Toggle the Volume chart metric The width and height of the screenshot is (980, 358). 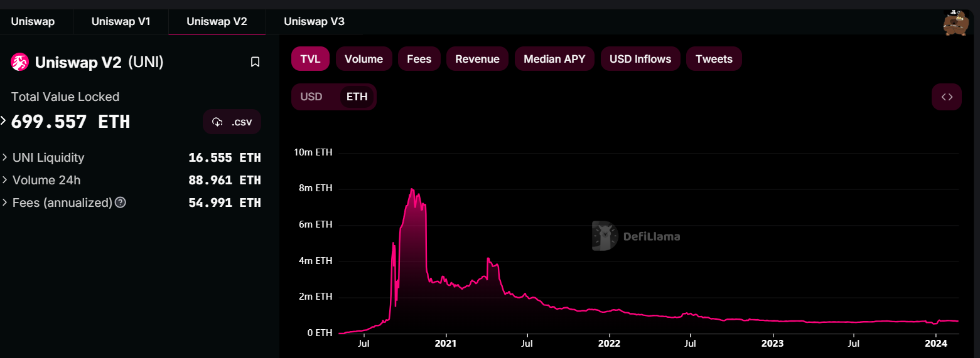click(363, 59)
